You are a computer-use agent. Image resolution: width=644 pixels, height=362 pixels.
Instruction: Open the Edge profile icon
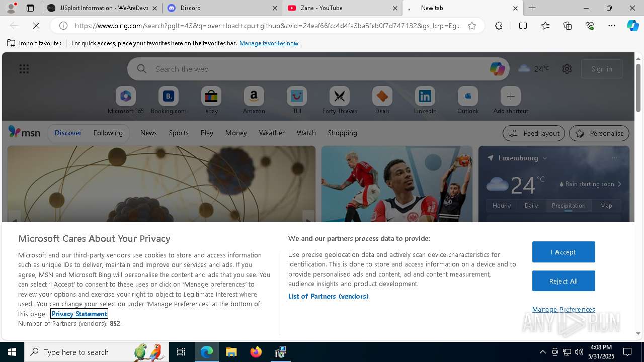tap(11, 8)
